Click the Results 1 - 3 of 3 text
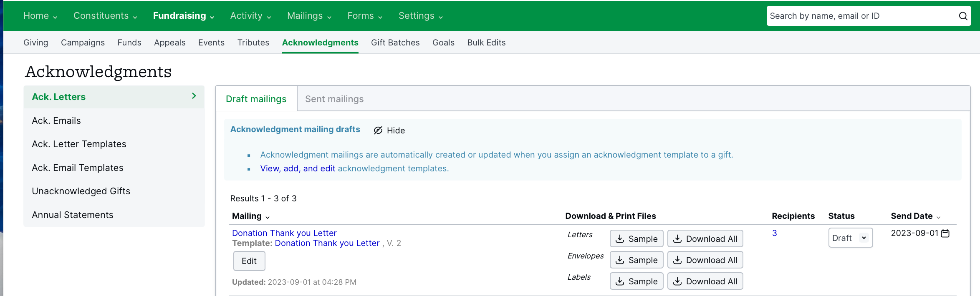 263,198
